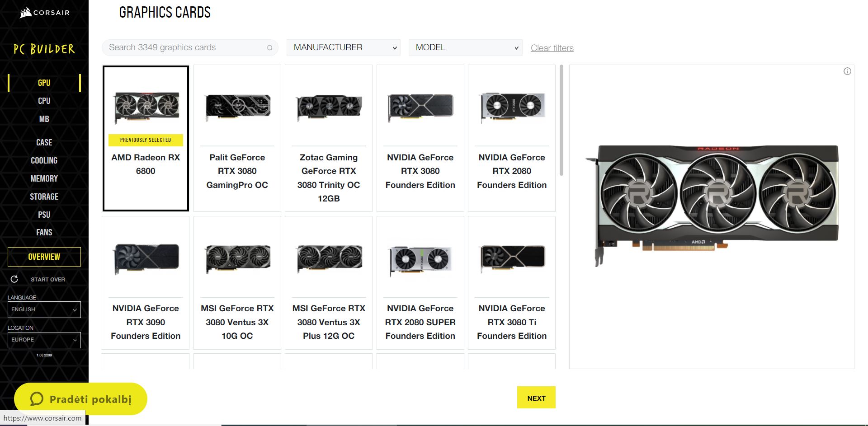The width and height of the screenshot is (868, 426).
Task: Click the search magnifier icon
Action: (269, 48)
